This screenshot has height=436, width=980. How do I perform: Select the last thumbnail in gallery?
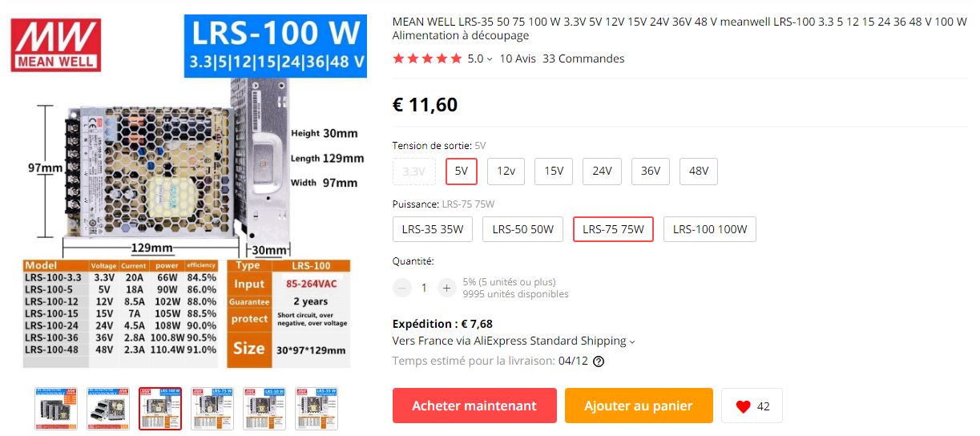tap(317, 408)
